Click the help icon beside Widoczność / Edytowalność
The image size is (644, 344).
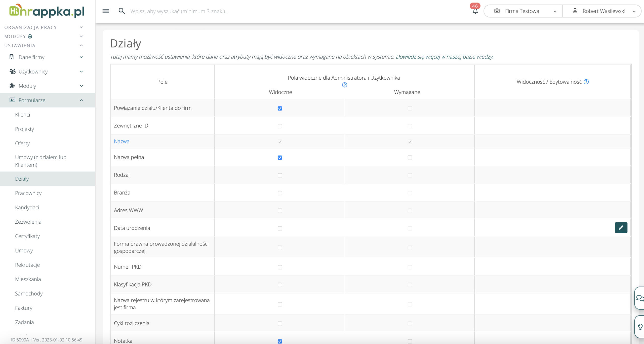point(586,82)
